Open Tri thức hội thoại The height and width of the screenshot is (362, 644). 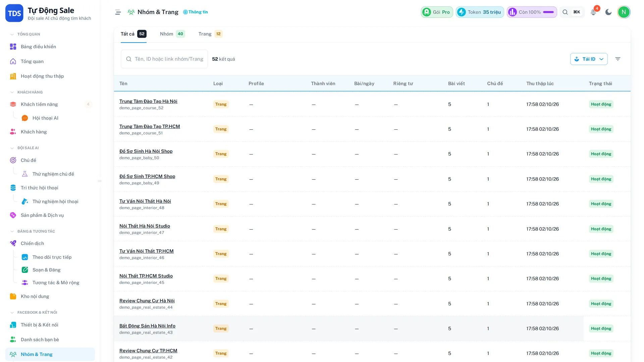(50, 188)
